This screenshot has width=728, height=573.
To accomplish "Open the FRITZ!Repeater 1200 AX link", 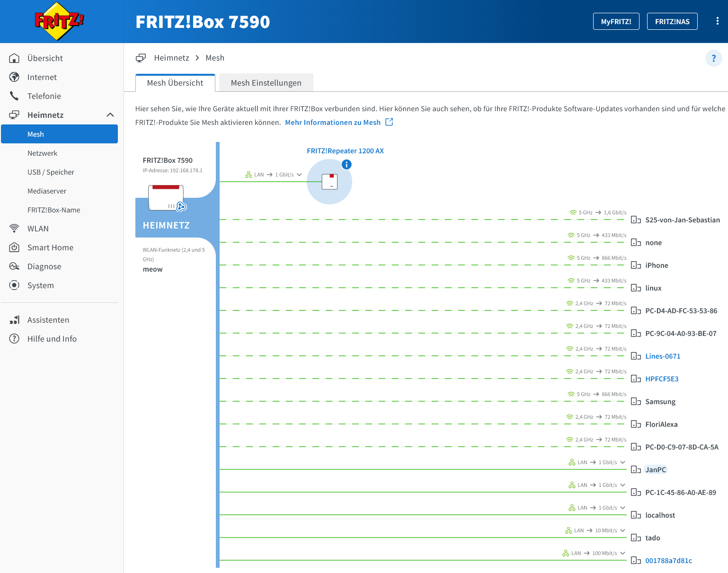I will click(345, 151).
